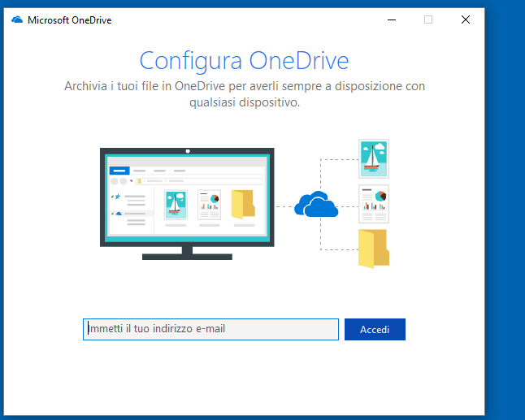Click the "Microsoft OneDrive" window title text

click(x=69, y=20)
